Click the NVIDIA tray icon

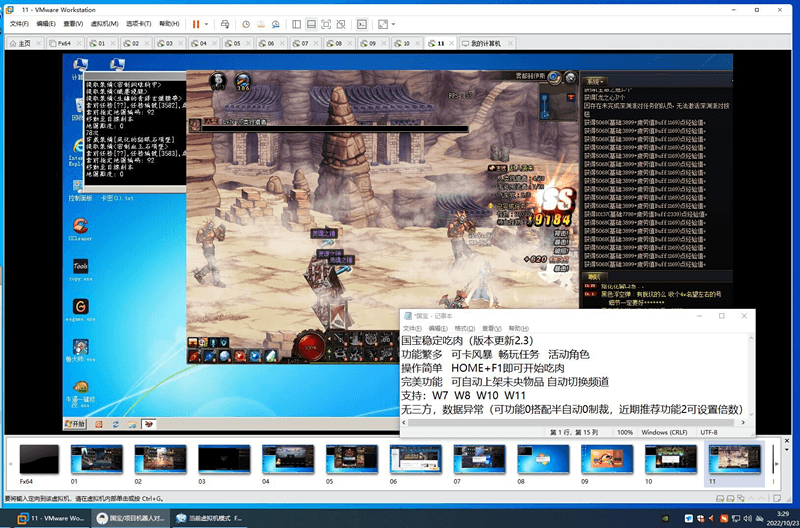click(x=665, y=518)
